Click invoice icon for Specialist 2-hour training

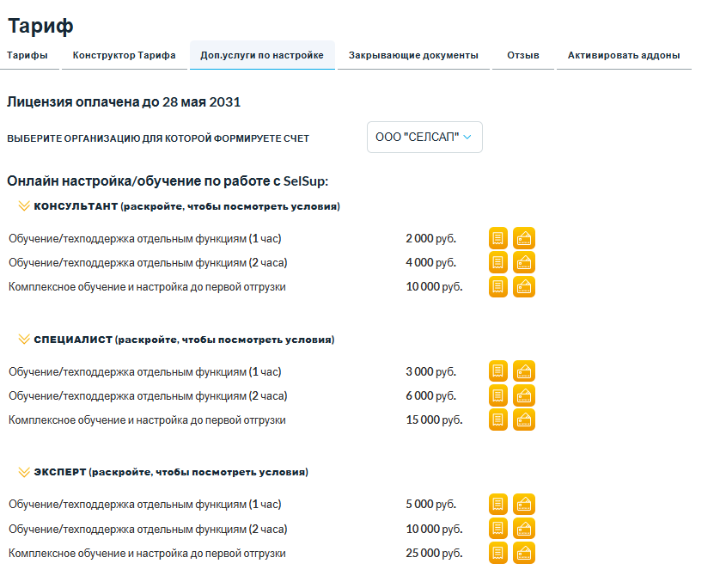[x=498, y=395]
